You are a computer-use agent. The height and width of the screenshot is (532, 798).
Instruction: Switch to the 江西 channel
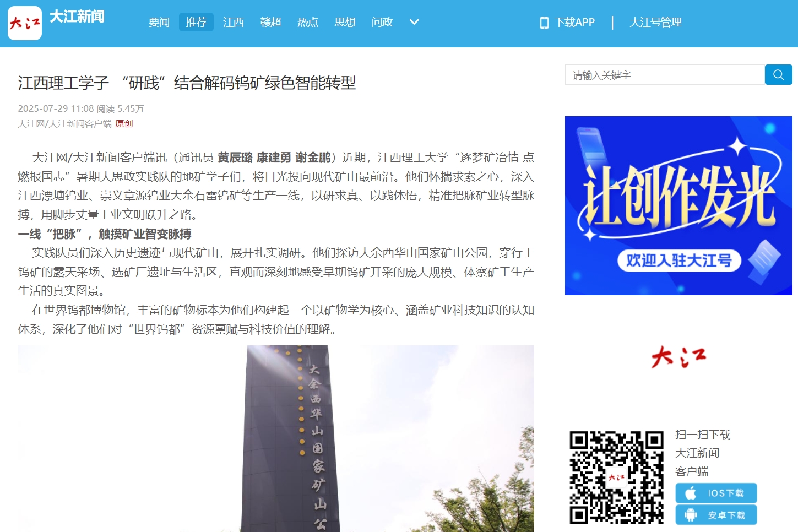(x=234, y=22)
